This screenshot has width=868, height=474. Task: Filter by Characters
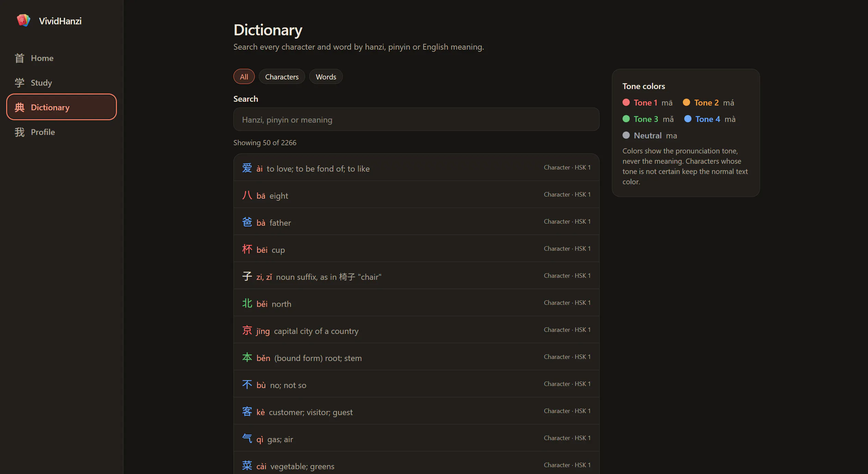tap(282, 77)
